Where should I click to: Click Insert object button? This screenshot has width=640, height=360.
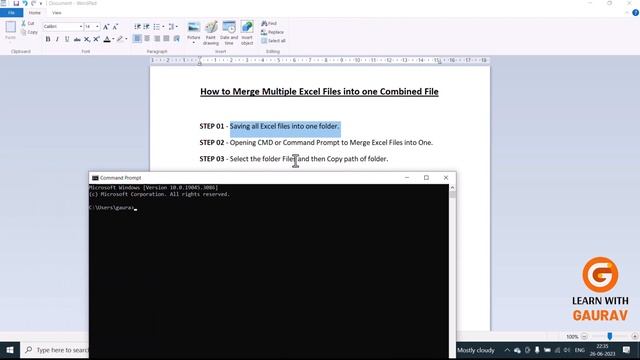247,33
